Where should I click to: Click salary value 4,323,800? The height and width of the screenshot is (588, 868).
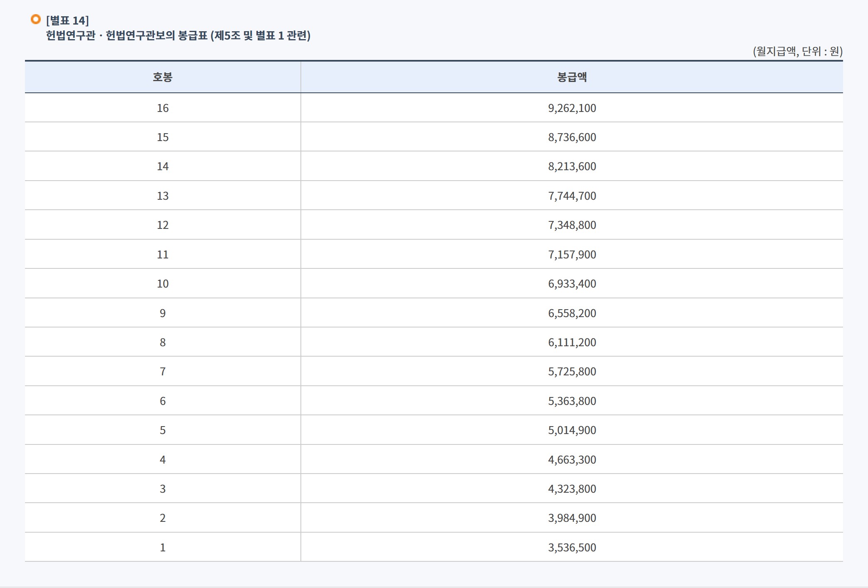pos(572,489)
